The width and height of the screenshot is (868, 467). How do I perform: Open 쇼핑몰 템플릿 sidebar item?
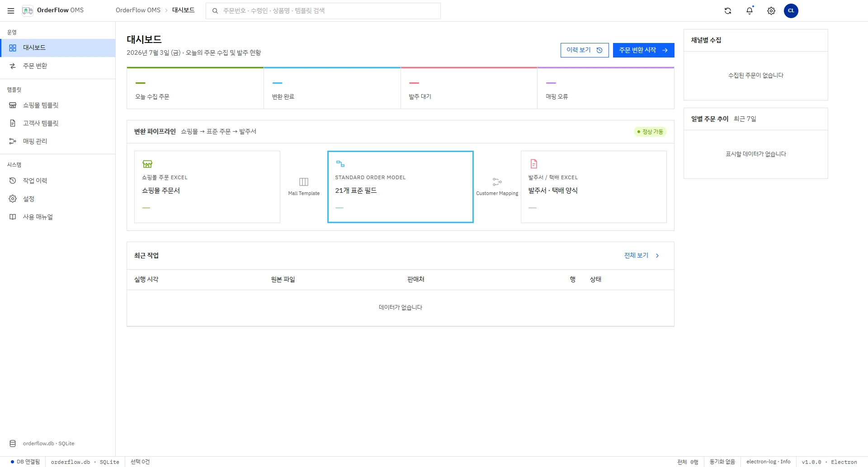coord(58,105)
